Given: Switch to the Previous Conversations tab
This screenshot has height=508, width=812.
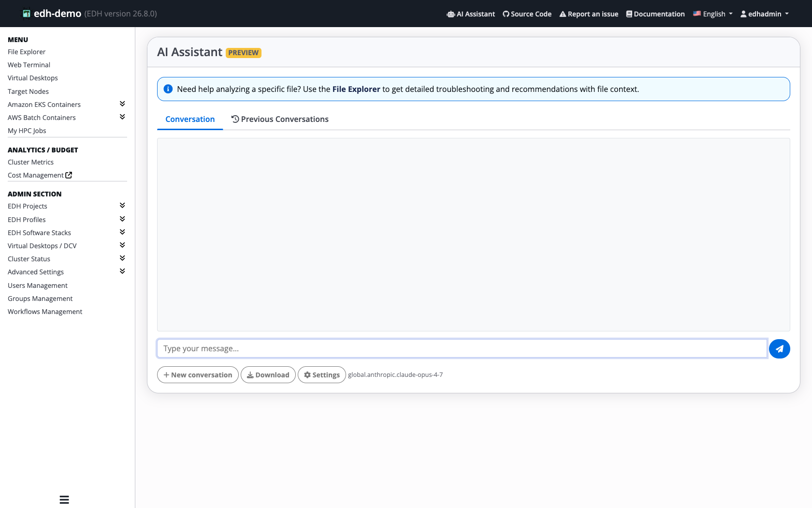Looking at the screenshot, I should (280, 119).
